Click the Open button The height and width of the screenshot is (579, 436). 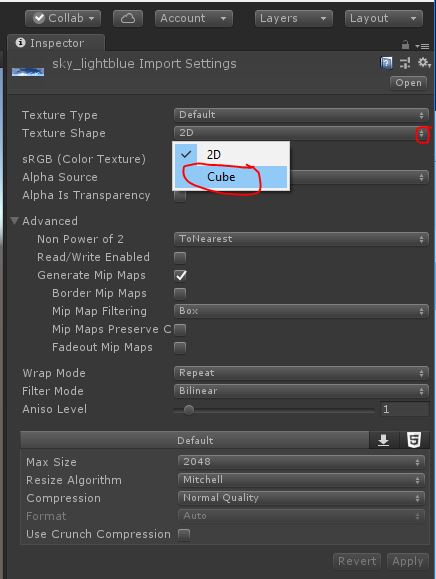408,83
